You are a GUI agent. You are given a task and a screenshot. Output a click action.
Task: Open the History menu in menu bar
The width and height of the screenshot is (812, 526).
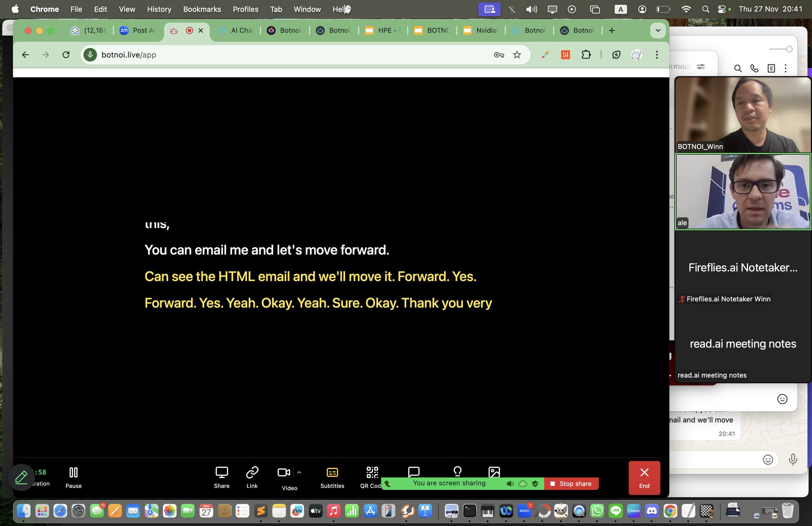[x=159, y=9]
